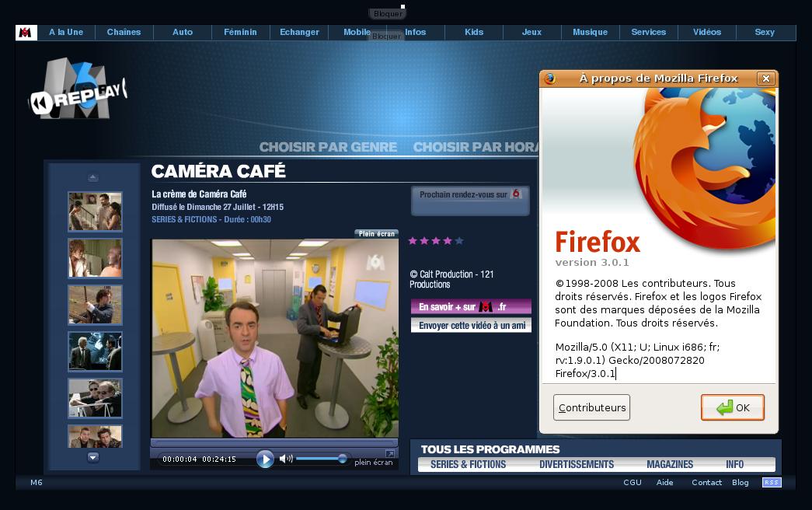Select the second thumbnail with curly-haired woman
Image resolution: width=812 pixels, height=510 pixels.
point(96,258)
